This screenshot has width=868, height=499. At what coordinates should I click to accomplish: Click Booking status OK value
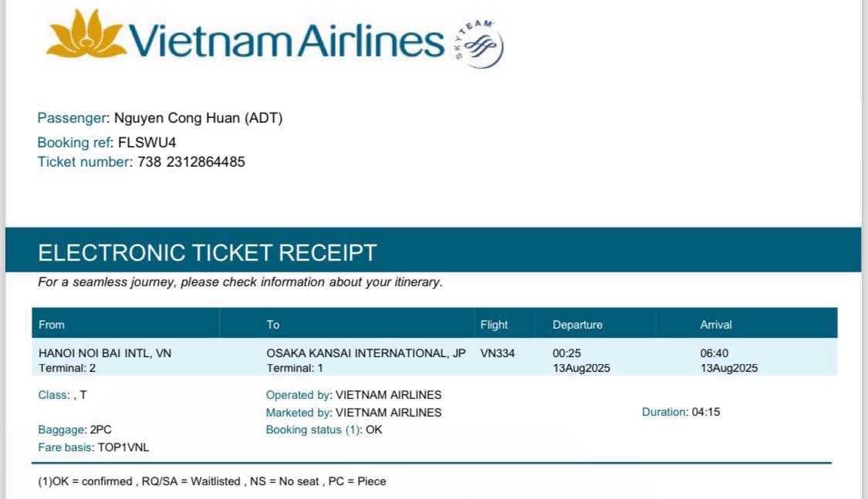click(374, 430)
